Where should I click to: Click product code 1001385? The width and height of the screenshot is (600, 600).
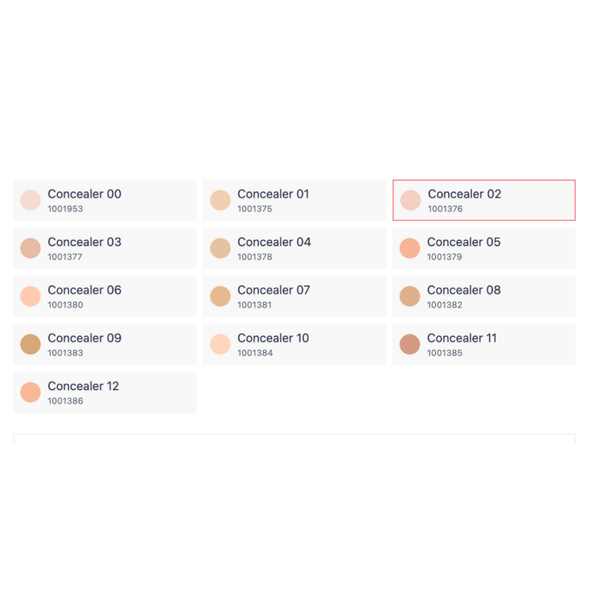445,353
